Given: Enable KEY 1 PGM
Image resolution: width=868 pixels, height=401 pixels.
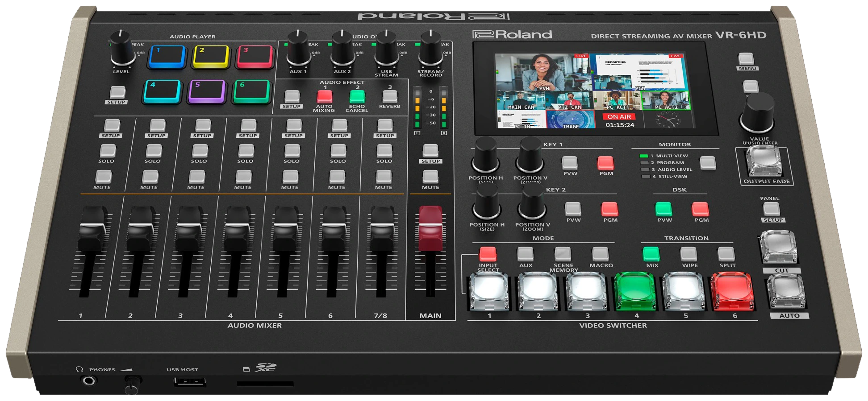Looking at the screenshot, I should [605, 163].
